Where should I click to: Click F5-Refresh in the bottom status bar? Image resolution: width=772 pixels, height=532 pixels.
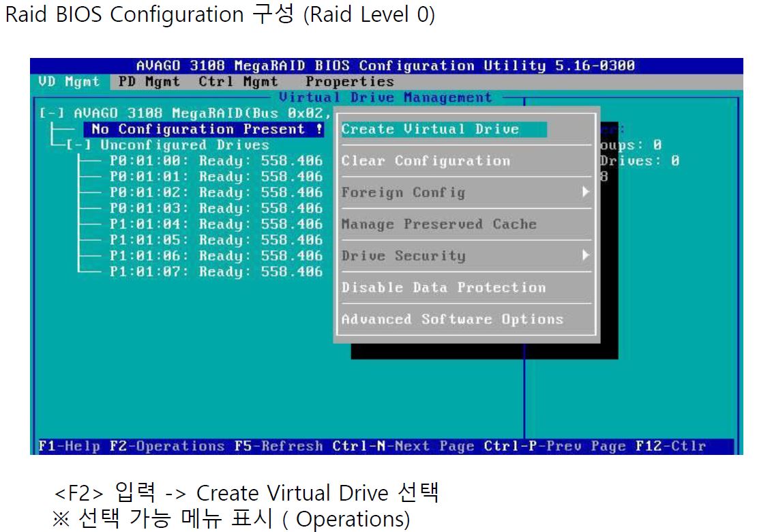pyautogui.click(x=278, y=446)
